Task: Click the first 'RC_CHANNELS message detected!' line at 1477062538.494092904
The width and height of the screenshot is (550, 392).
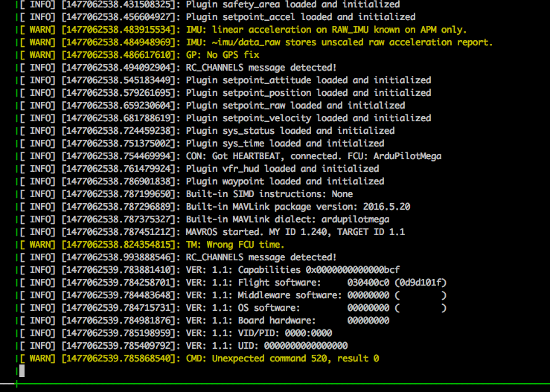Action: [178, 68]
